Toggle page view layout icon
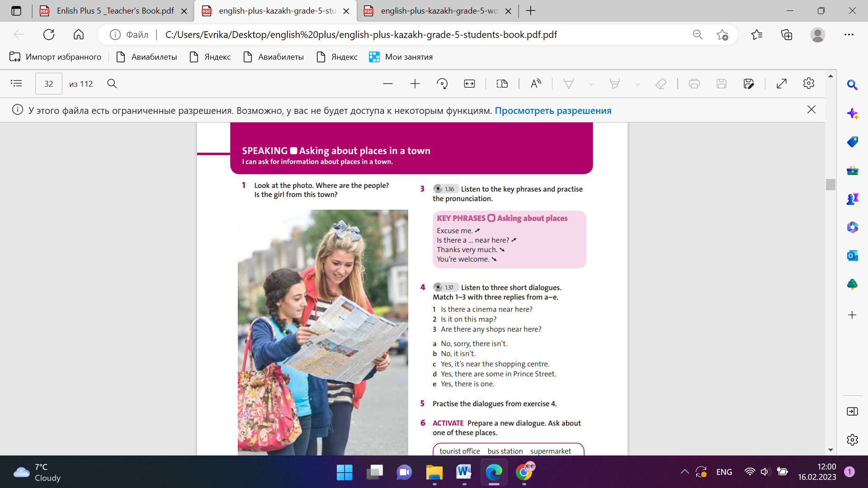868x488 pixels. tap(502, 84)
